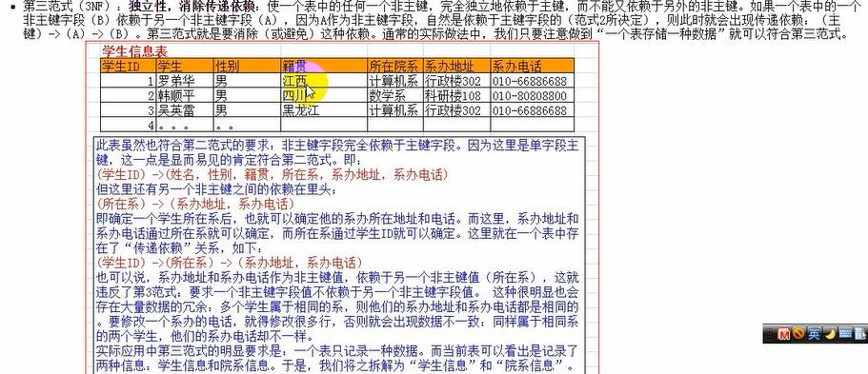Click the 系办地址 column header
This screenshot has height=374, width=868.
[x=456, y=67]
